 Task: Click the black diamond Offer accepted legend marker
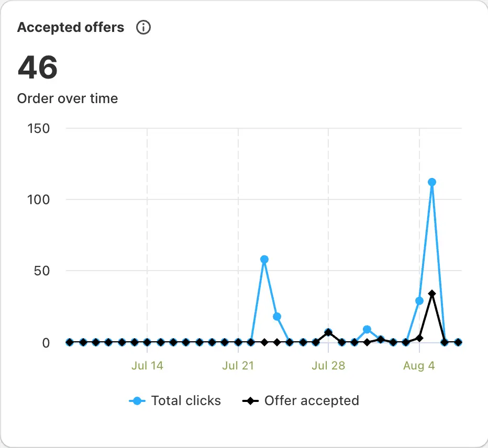coord(251,401)
